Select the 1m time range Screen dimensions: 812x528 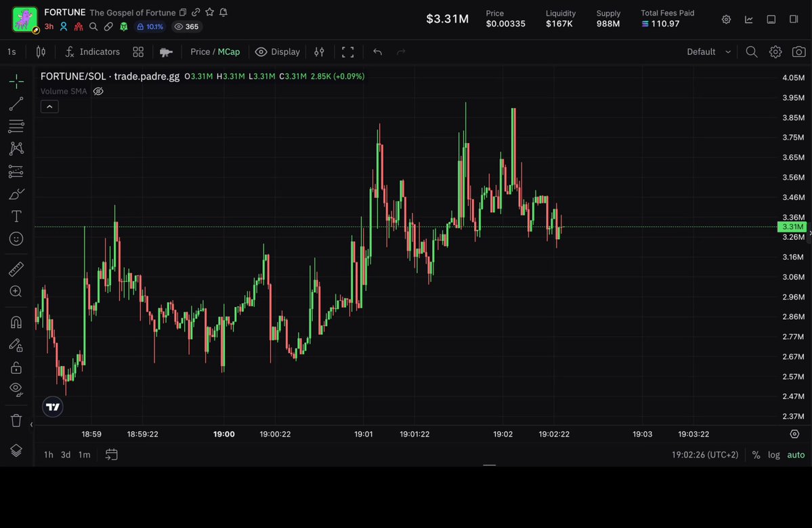[x=85, y=454]
